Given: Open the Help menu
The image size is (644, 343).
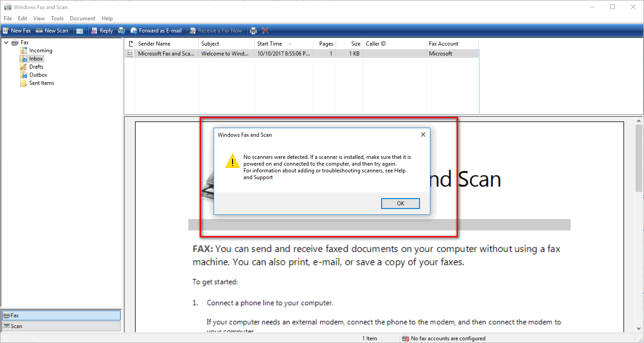Looking at the screenshot, I should point(107,19).
